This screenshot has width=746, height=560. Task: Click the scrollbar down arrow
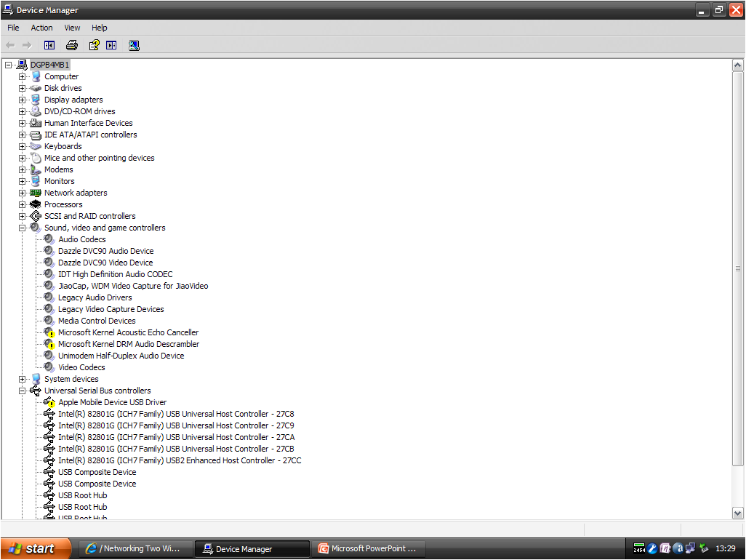click(737, 513)
